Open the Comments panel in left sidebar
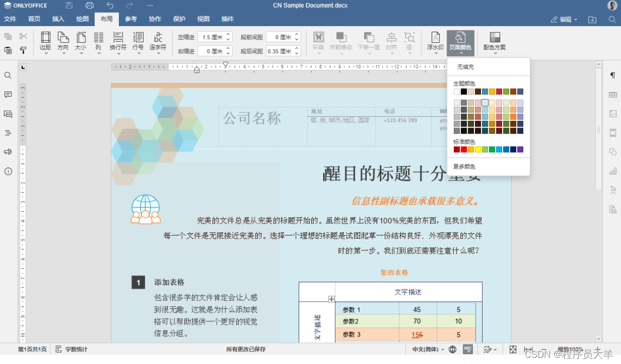This screenshot has height=364, width=621. (x=8, y=95)
